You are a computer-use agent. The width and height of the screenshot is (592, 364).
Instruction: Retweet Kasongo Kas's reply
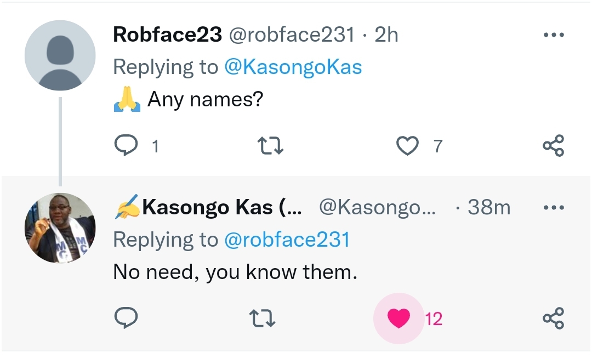(x=262, y=318)
